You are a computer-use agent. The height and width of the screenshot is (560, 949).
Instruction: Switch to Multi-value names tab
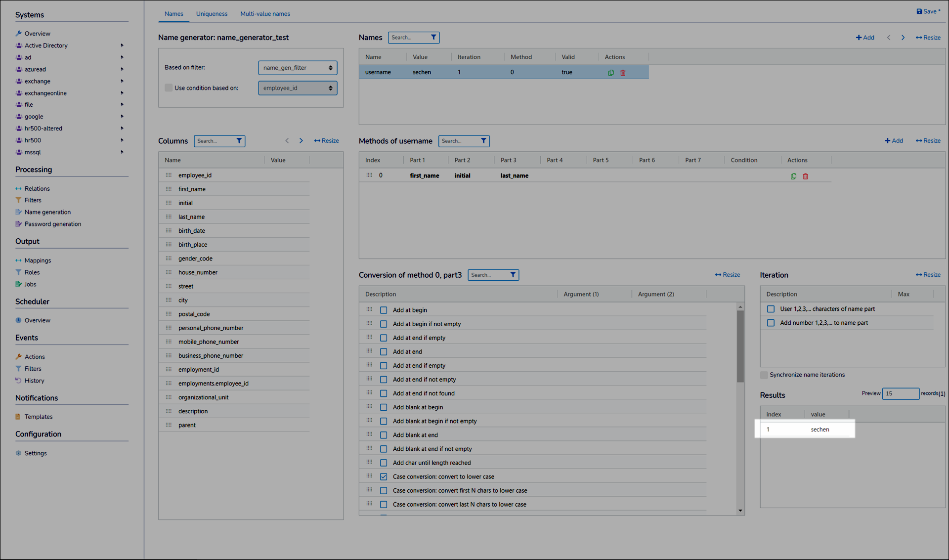click(265, 14)
